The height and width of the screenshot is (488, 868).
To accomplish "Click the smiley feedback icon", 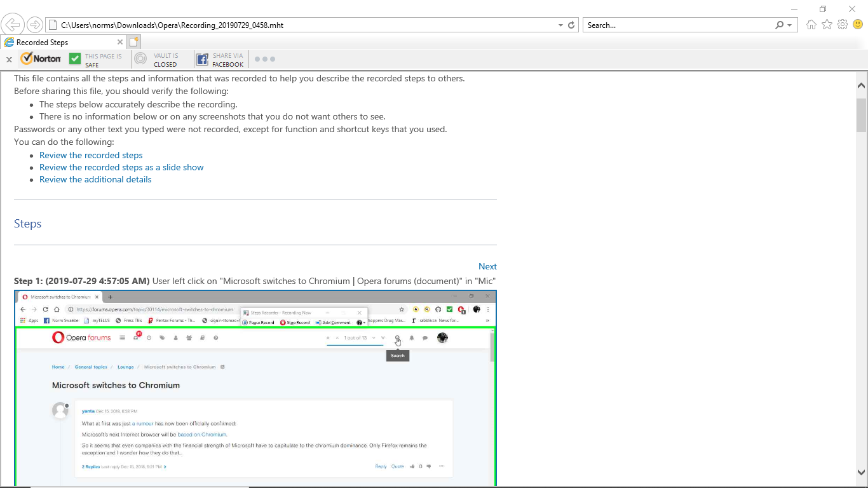I will point(858,25).
